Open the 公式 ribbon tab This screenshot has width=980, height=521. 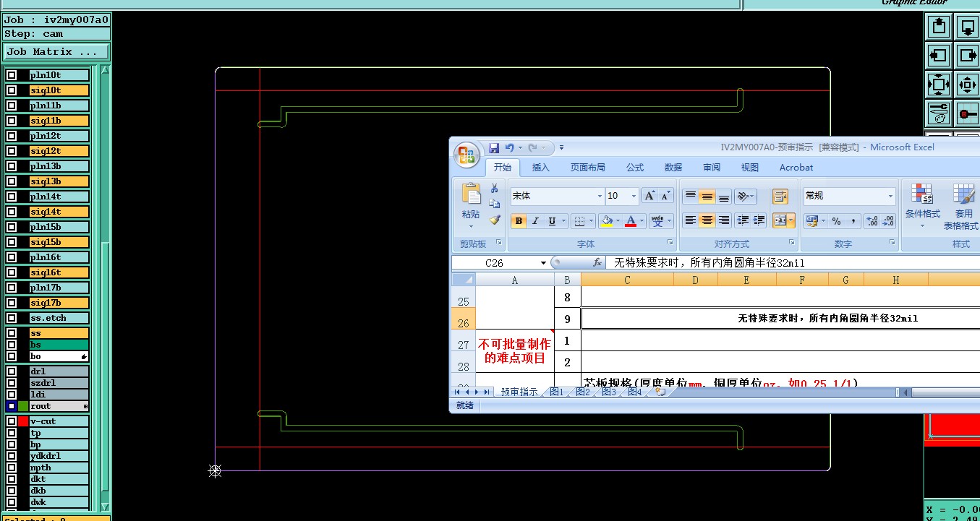[x=635, y=168]
